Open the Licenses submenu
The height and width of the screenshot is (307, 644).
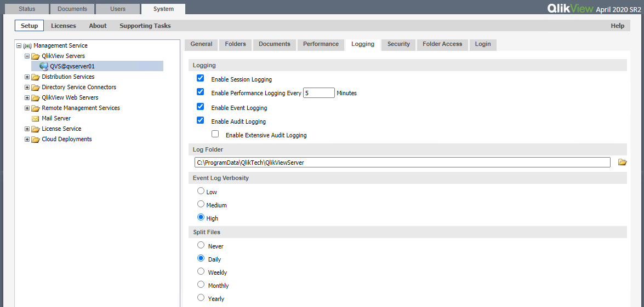64,26
